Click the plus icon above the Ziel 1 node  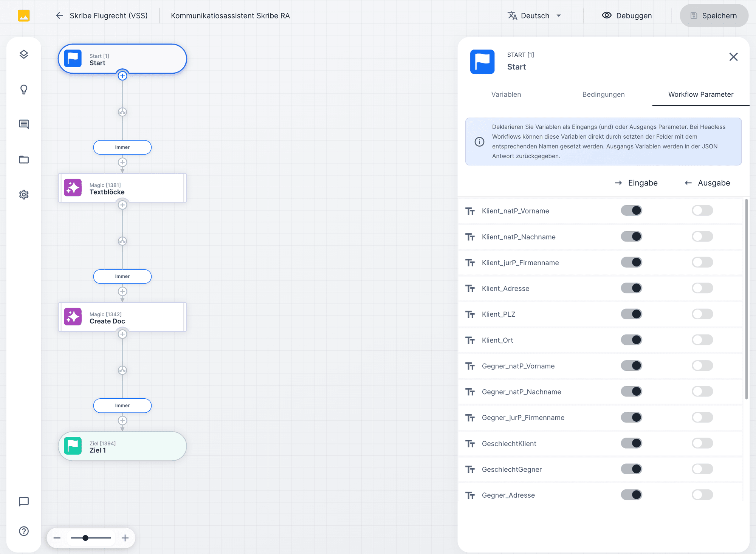coord(122,420)
